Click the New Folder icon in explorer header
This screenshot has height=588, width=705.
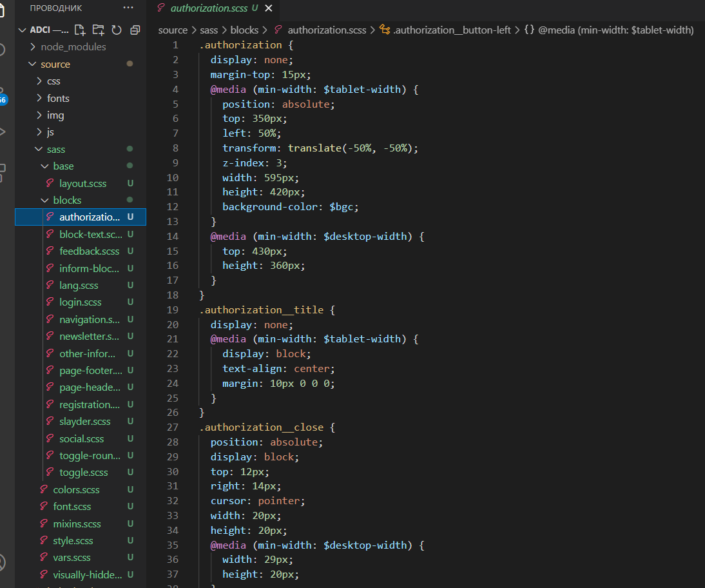[98, 30]
